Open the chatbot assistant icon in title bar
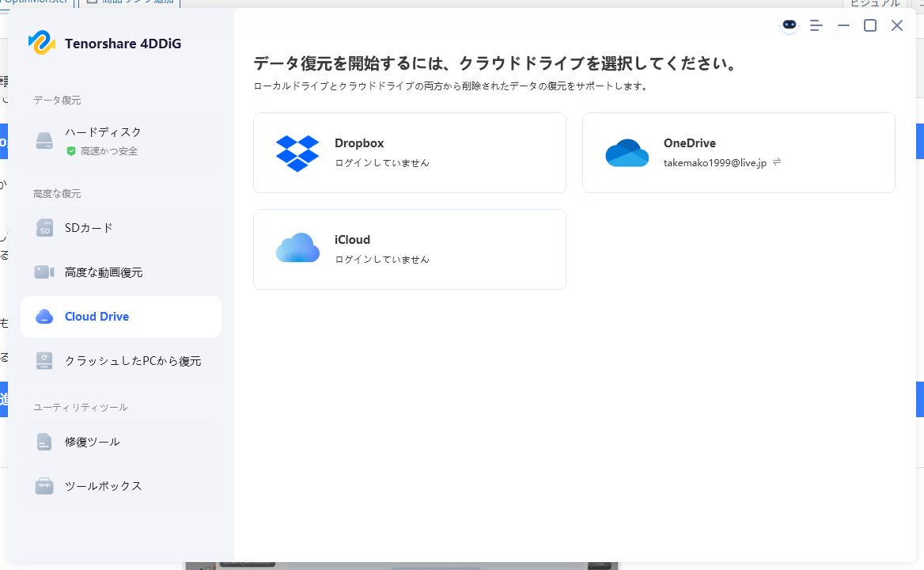924x570 pixels. click(x=789, y=26)
